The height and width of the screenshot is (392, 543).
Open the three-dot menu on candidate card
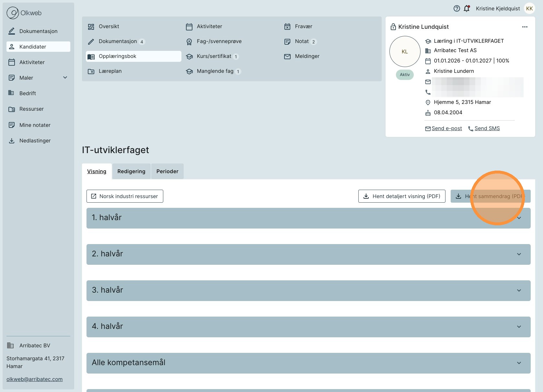525,27
